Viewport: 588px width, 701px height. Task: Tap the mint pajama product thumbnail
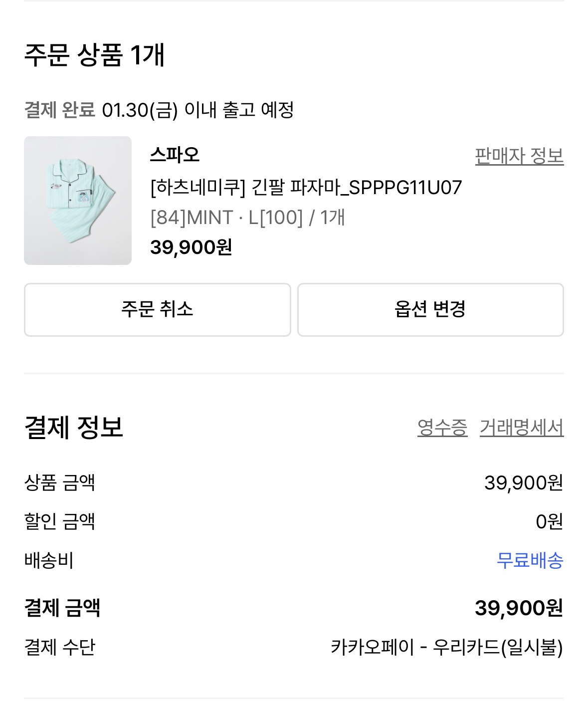click(78, 200)
